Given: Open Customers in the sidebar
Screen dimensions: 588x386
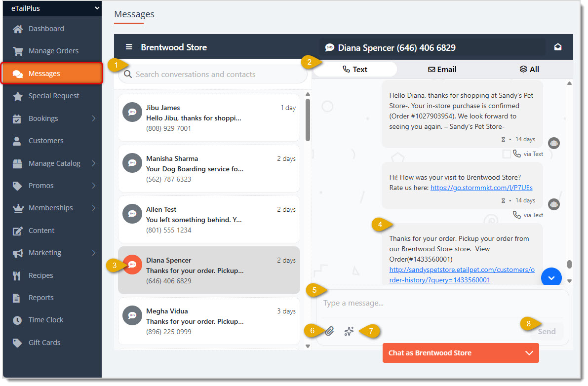Looking at the screenshot, I should [x=52, y=141].
